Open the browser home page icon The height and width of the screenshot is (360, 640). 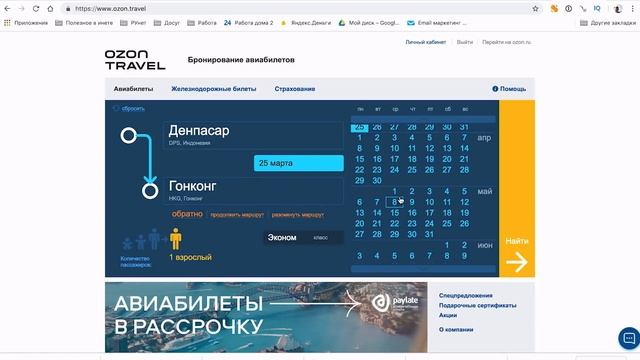coord(50,9)
